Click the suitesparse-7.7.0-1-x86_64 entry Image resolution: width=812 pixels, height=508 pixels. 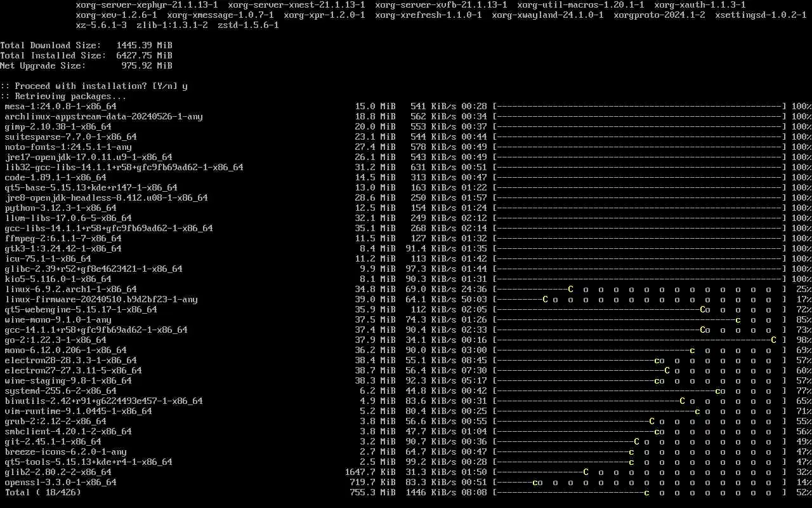click(x=70, y=137)
